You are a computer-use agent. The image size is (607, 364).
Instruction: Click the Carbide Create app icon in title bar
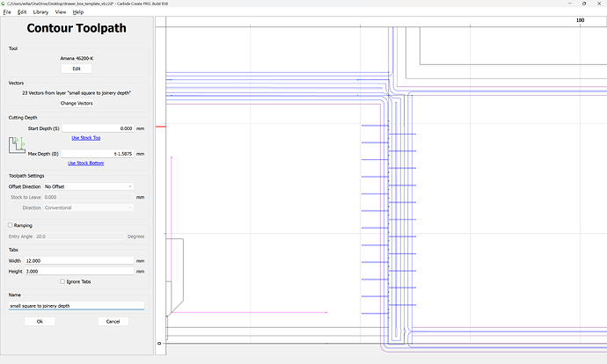click(x=4, y=4)
